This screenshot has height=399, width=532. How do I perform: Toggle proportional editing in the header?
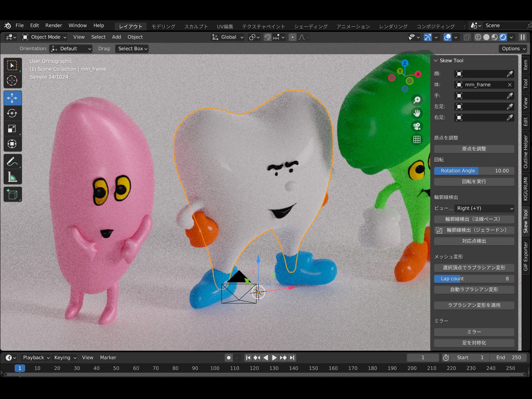[x=292, y=37]
